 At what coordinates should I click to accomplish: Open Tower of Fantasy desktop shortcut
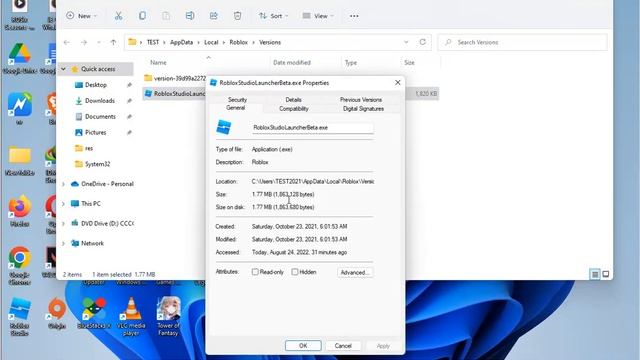pos(169,316)
